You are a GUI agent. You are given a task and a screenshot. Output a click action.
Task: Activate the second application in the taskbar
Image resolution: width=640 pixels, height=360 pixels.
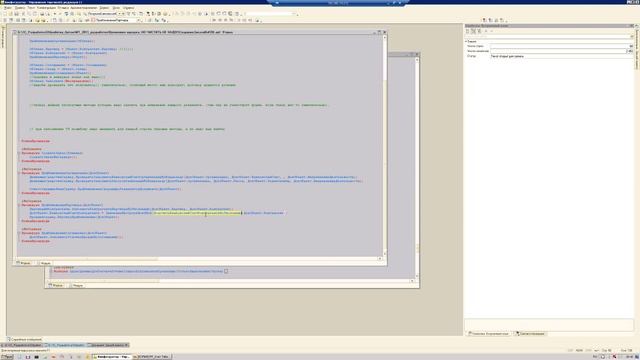point(151,357)
